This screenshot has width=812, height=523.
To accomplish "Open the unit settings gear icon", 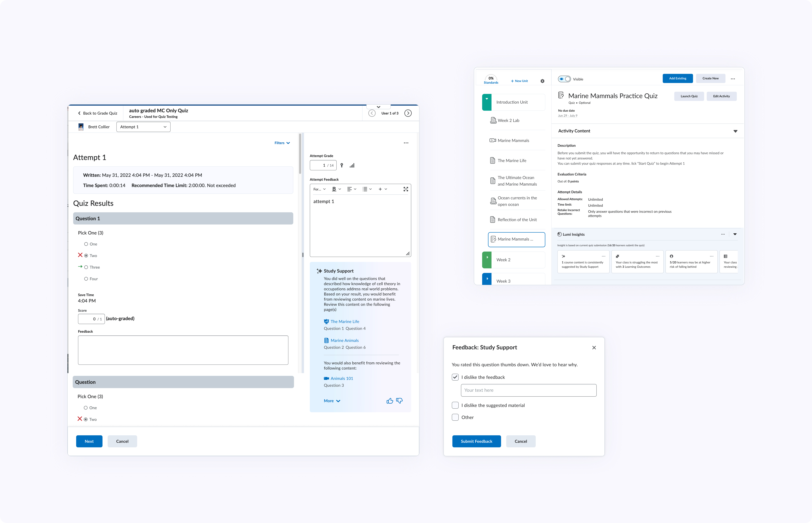I will pos(542,81).
